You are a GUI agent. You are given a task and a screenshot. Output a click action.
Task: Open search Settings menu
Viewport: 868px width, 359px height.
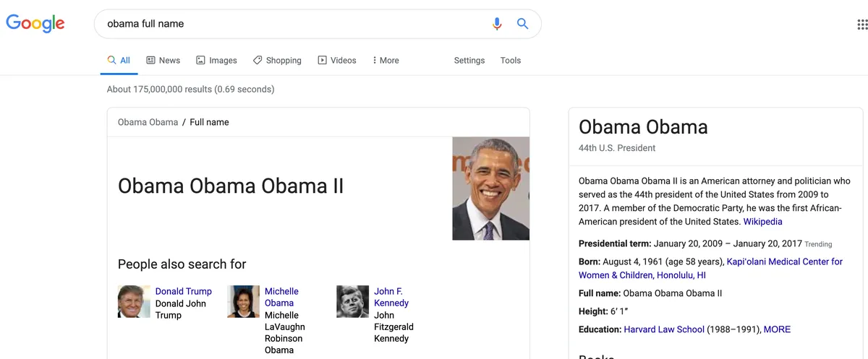click(x=469, y=60)
